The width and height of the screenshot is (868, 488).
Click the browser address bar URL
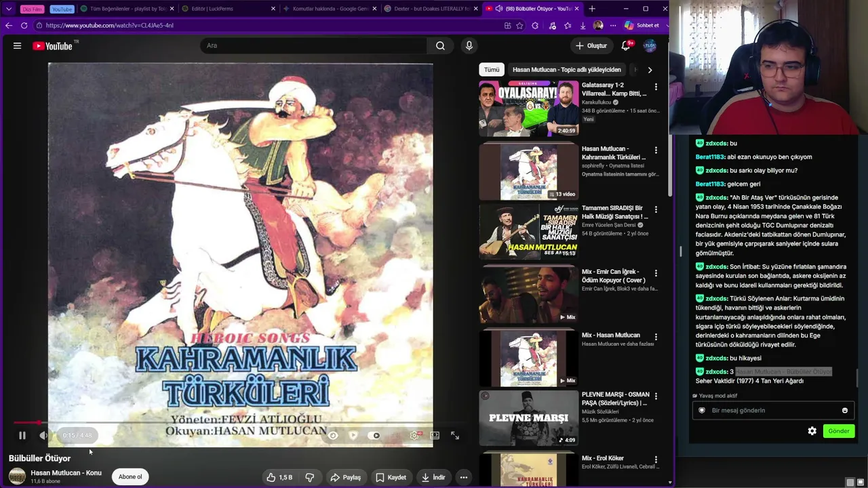click(x=110, y=26)
